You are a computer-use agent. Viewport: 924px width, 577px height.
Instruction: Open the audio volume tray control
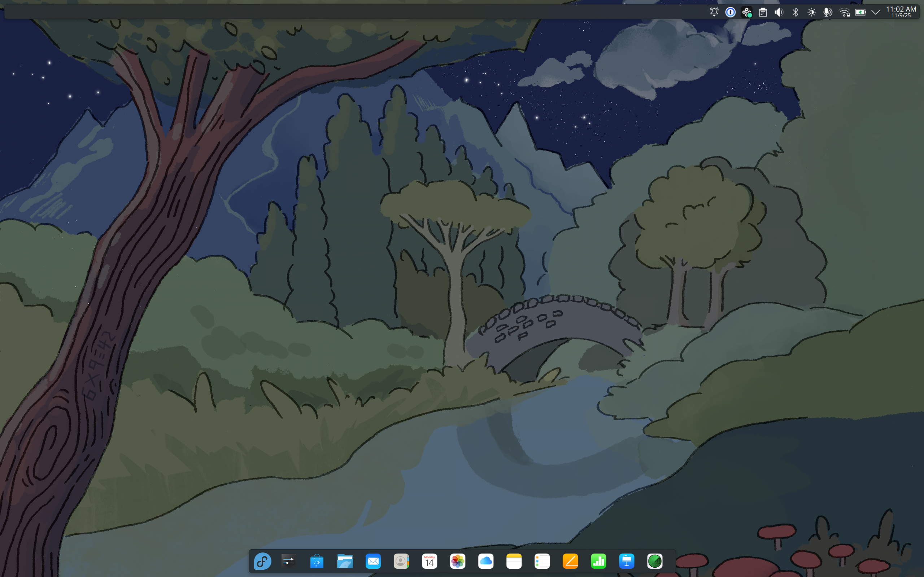(x=779, y=12)
